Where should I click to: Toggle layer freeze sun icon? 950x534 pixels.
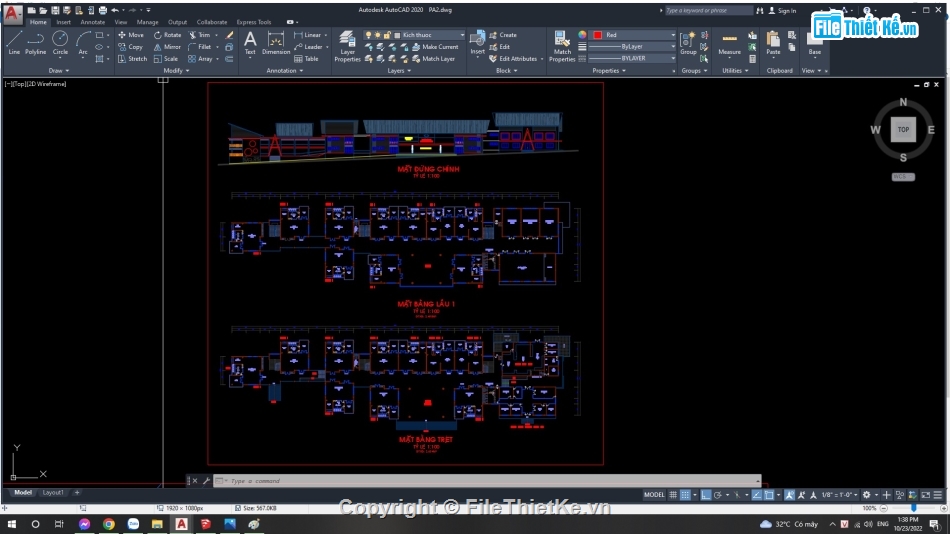pyautogui.click(x=377, y=35)
